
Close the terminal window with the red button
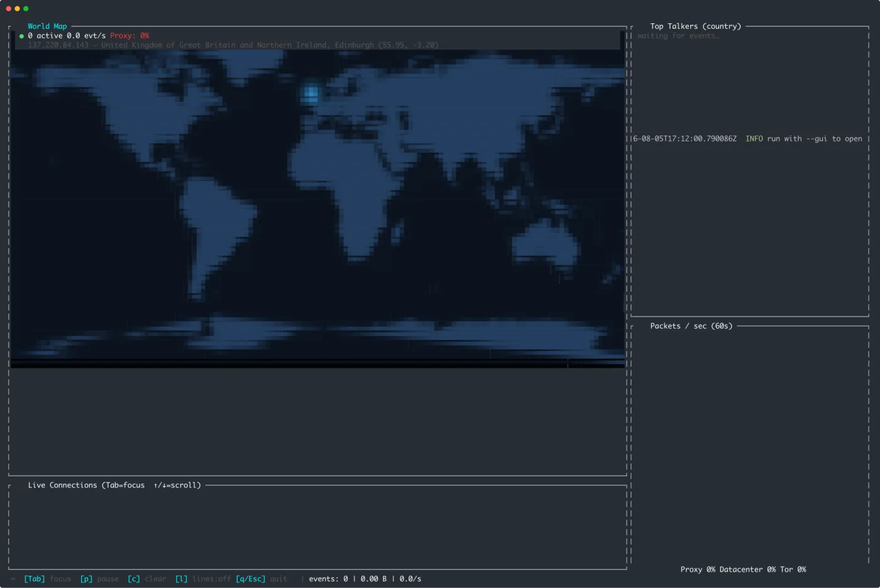tap(8, 9)
